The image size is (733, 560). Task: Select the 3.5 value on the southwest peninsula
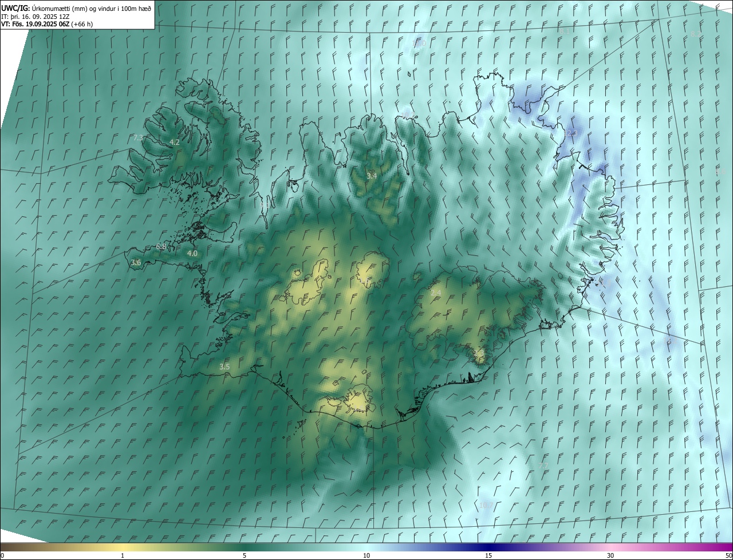(x=224, y=366)
